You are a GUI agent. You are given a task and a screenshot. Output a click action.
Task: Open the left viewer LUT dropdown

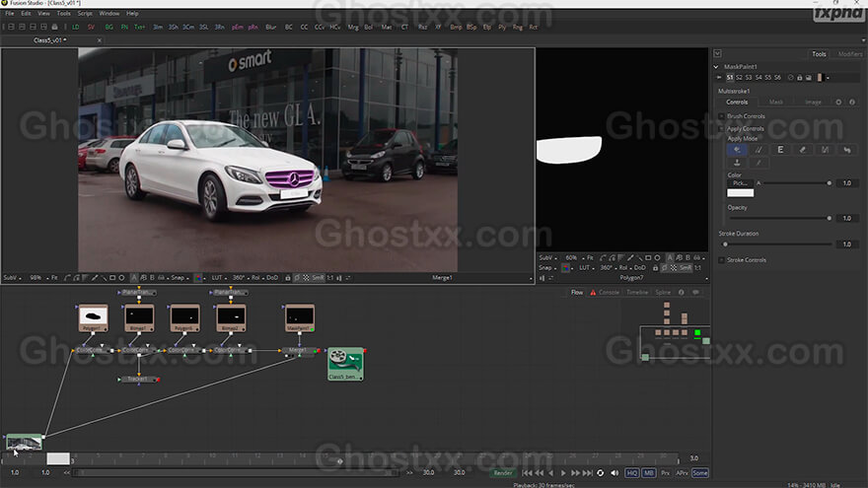tap(219, 278)
